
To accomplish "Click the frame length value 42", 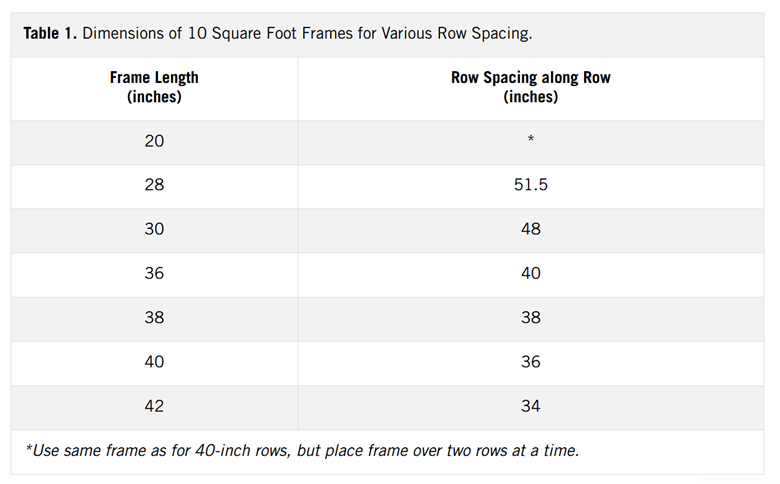I will (154, 406).
